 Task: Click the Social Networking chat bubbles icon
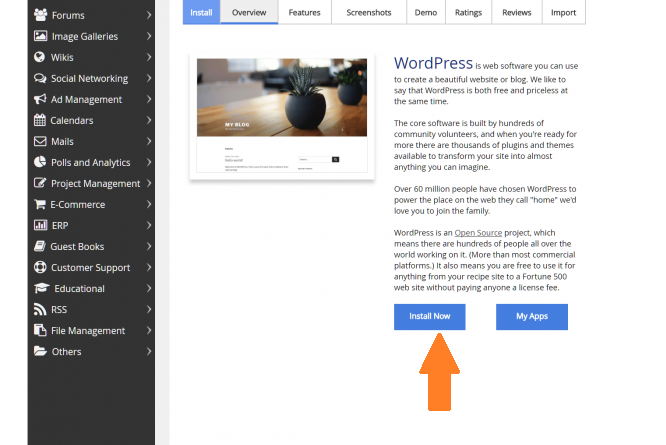pos(40,78)
